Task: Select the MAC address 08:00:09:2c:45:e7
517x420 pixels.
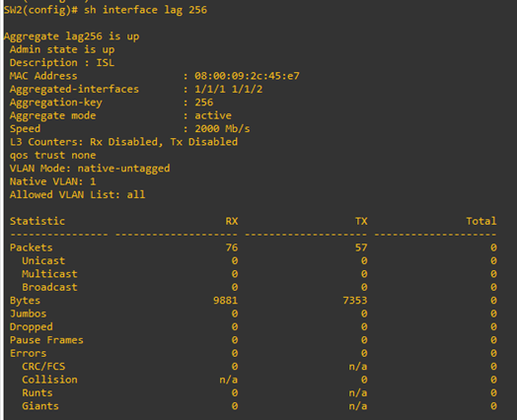Action: (247, 76)
